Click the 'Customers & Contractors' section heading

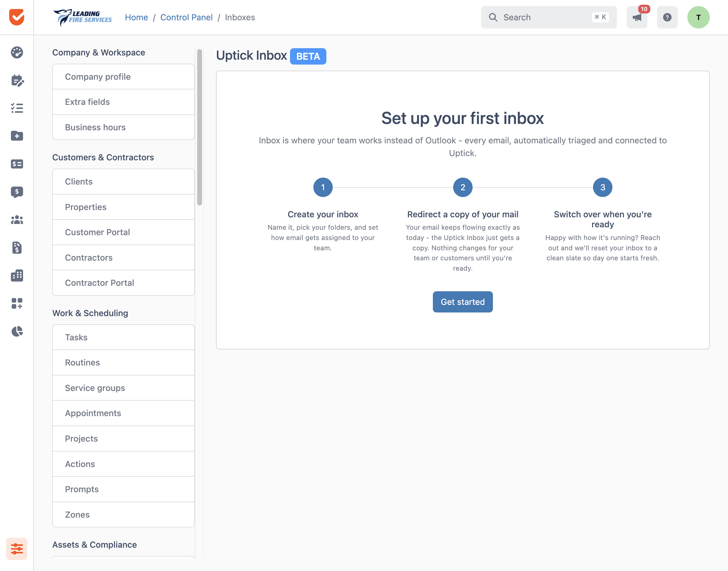(x=103, y=158)
